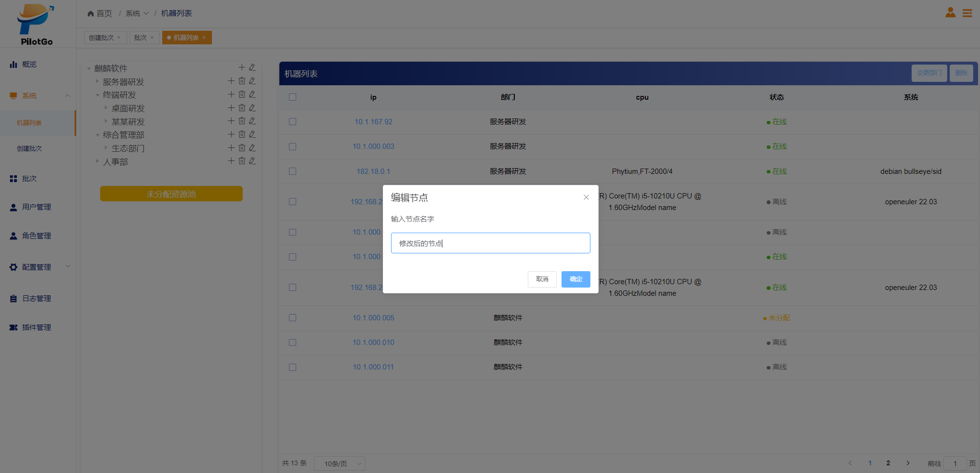Go to page 2 in pagination

(x=888, y=463)
